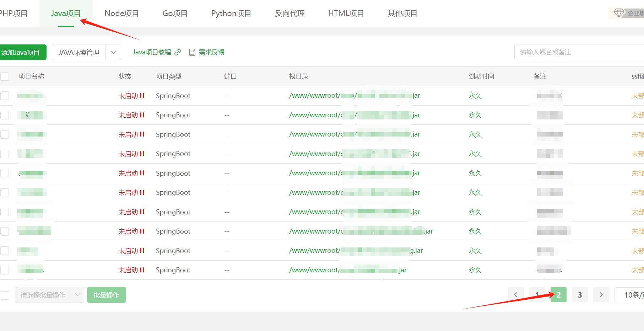The height and width of the screenshot is (331, 644).
Task: Check the third project row checkbox
Action: pos(5,134)
